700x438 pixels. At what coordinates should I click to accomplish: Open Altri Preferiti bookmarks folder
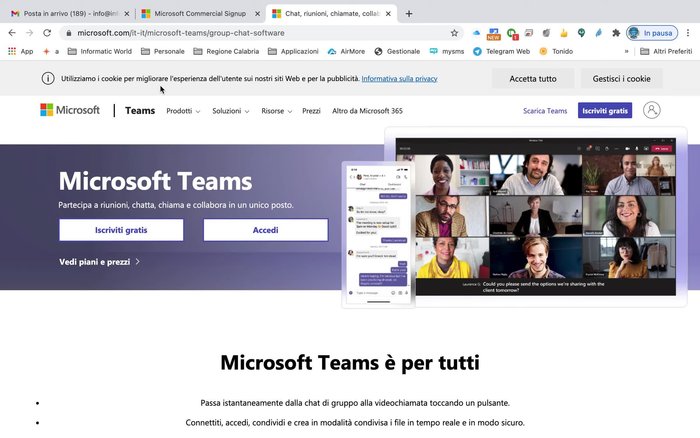(666, 51)
